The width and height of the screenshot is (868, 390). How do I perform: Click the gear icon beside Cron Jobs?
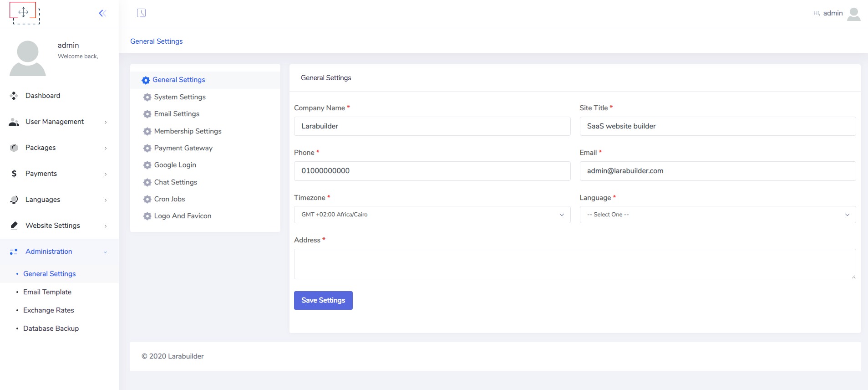click(147, 199)
